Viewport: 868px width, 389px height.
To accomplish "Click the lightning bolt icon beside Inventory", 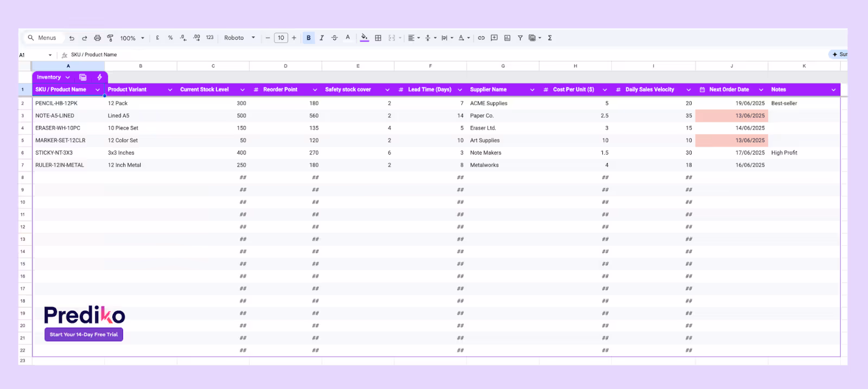I will [x=99, y=78].
